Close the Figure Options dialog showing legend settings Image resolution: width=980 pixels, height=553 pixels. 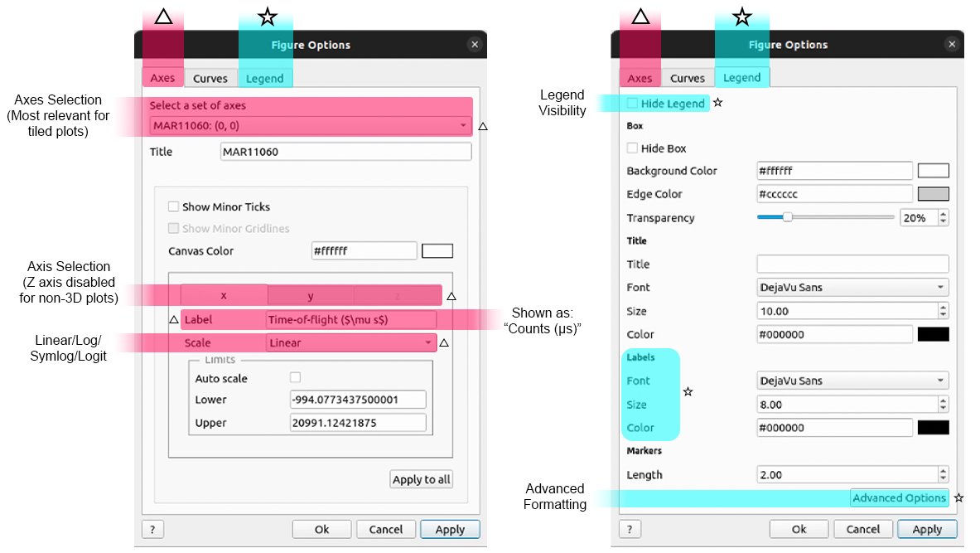950,45
